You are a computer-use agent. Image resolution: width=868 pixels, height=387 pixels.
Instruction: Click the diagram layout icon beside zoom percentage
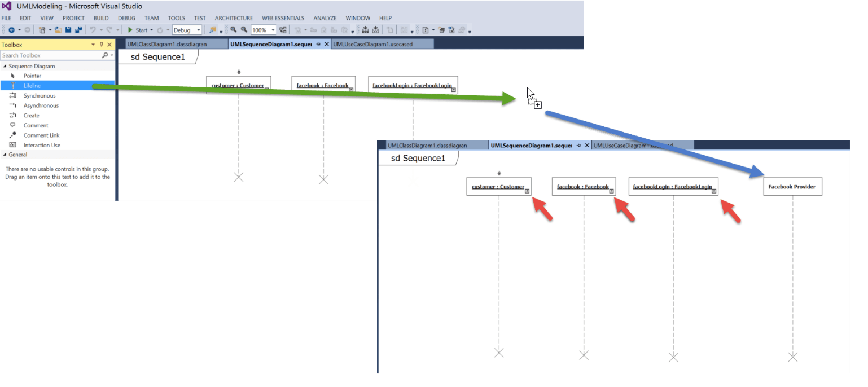[x=283, y=30]
